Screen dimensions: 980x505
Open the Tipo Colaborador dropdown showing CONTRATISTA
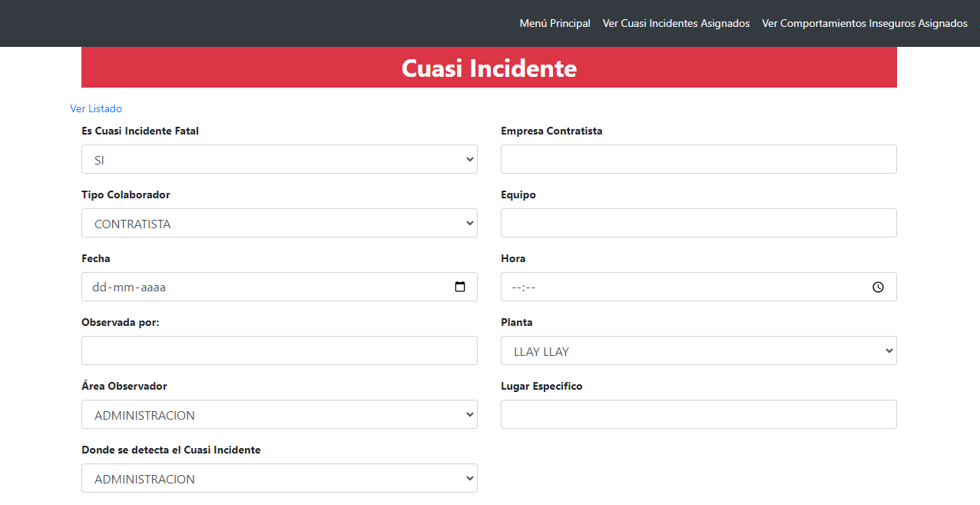(279, 223)
